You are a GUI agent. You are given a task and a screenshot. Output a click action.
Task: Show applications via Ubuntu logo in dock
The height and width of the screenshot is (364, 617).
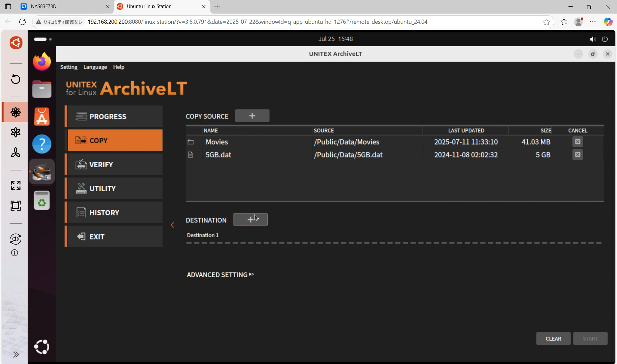[42, 347]
